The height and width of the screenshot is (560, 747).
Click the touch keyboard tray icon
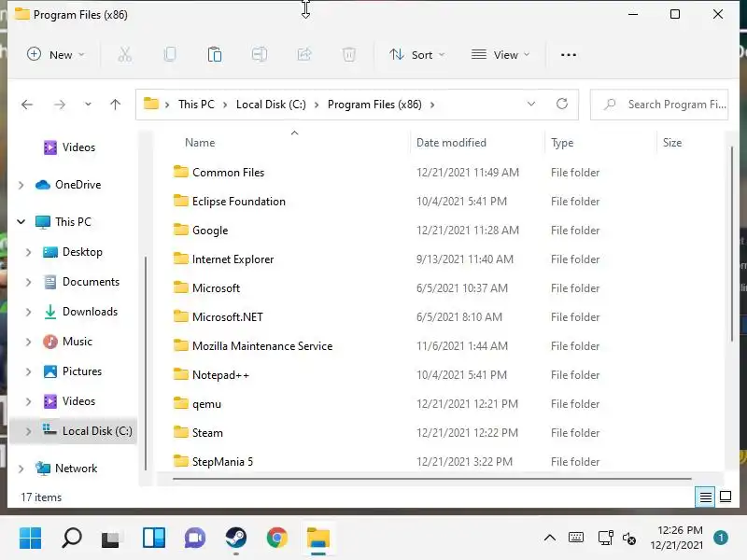(x=576, y=539)
